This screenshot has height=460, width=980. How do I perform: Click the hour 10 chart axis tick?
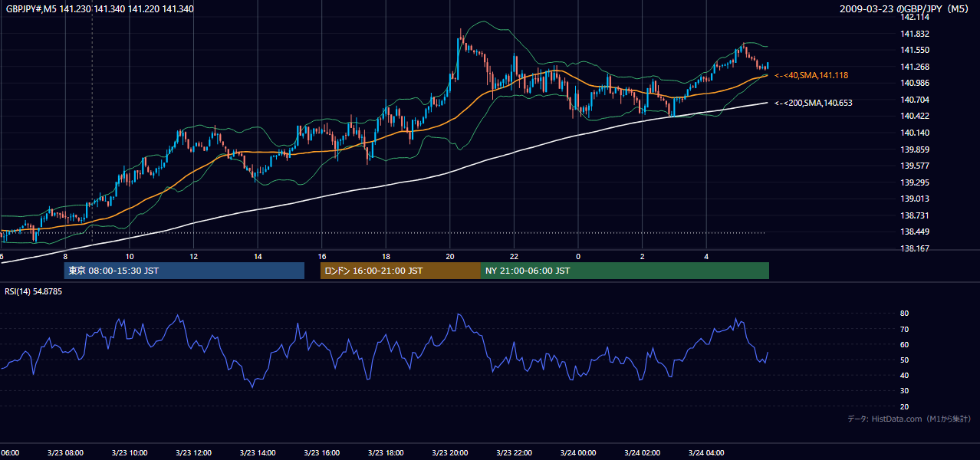tap(130, 256)
